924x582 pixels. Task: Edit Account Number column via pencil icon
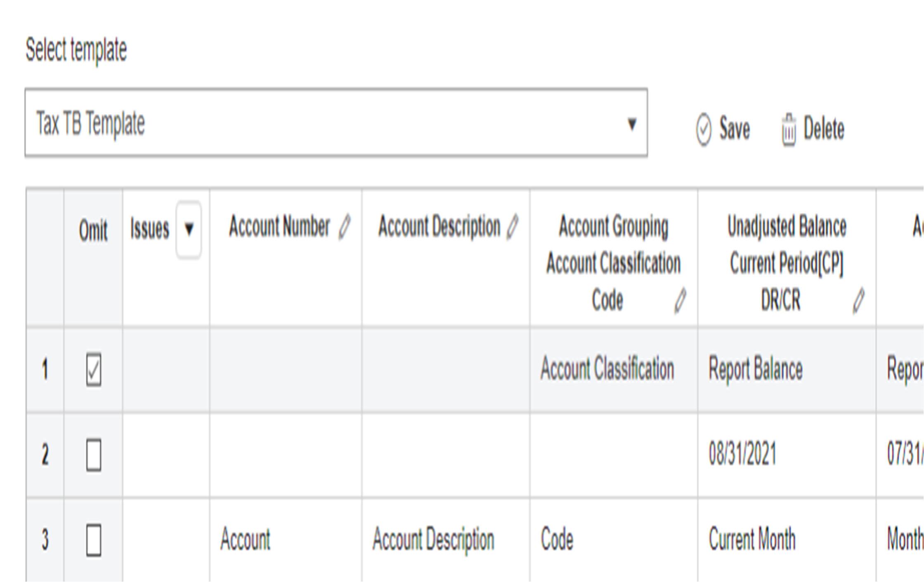pyautogui.click(x=344, y=227)
